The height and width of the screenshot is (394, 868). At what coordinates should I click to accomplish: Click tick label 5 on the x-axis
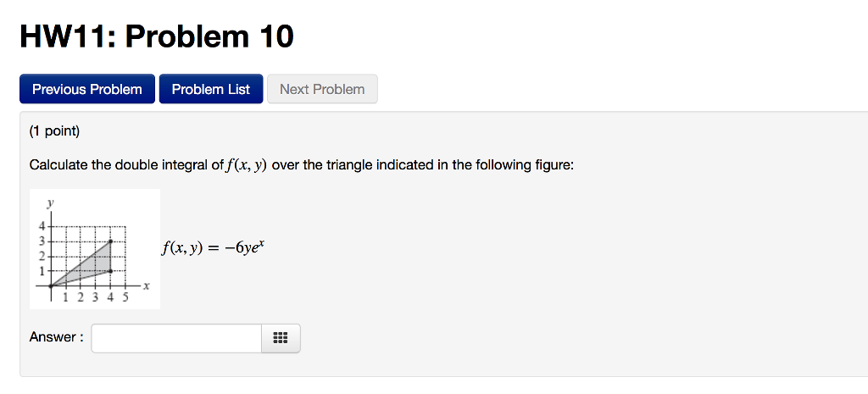(x=125, y=297)
